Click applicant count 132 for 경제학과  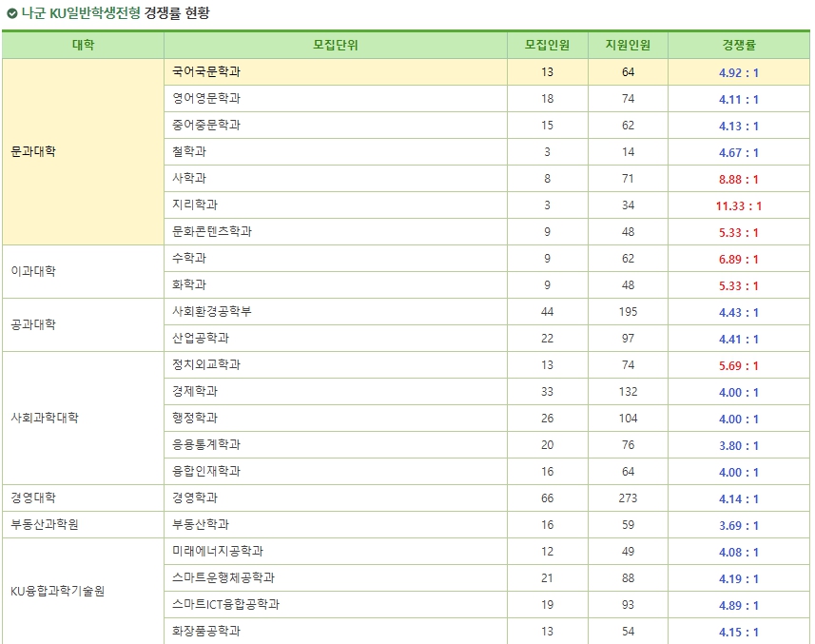coord(628,391)
